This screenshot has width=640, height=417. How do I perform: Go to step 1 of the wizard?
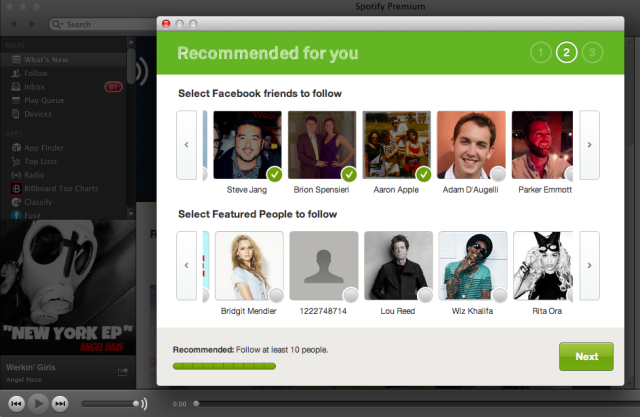[541, 53]
